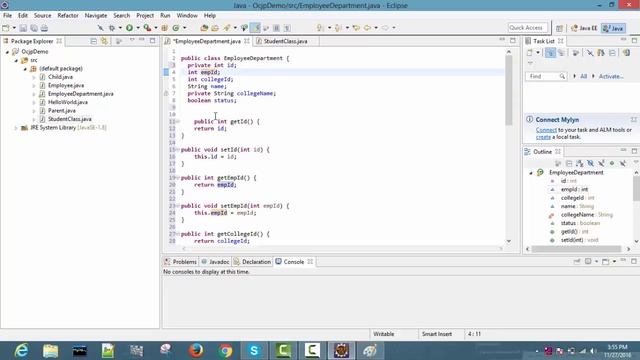This screenshot has height=360, width=640.
Task: Click the Outline vertical scrollbar thumb
Action: pyautogui.click(x=636, y=188)
